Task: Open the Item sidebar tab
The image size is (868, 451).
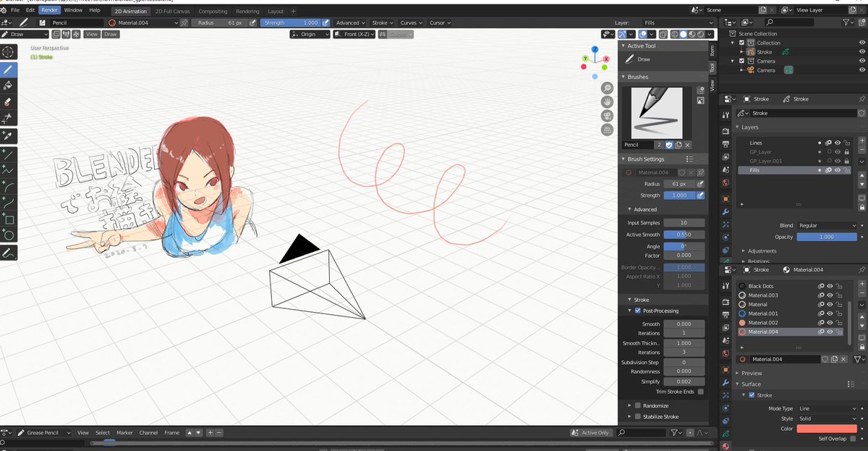Action: (712, 50)
